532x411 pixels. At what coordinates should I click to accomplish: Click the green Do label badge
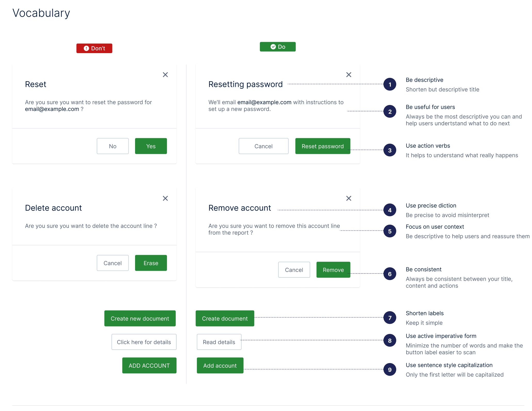(x=278, y=47)
